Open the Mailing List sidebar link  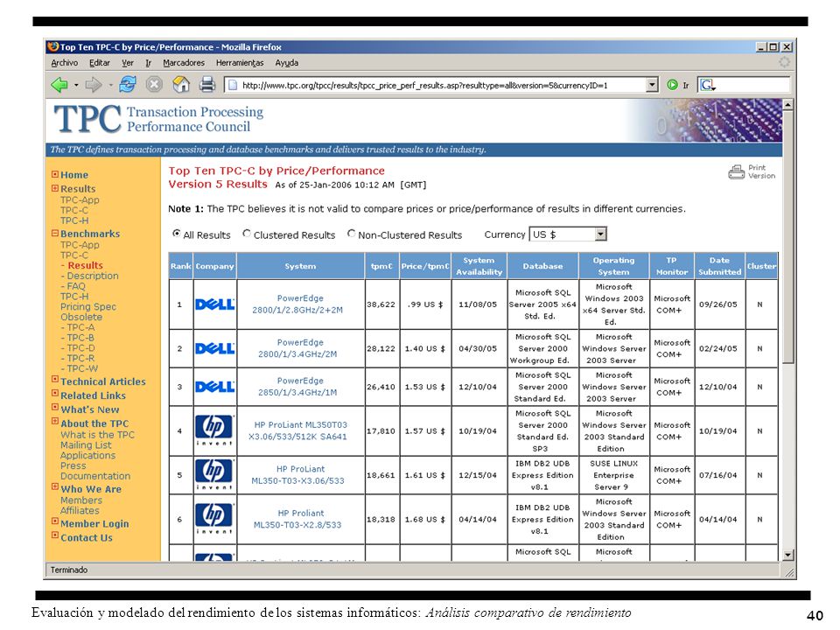(x=86, y=444)
